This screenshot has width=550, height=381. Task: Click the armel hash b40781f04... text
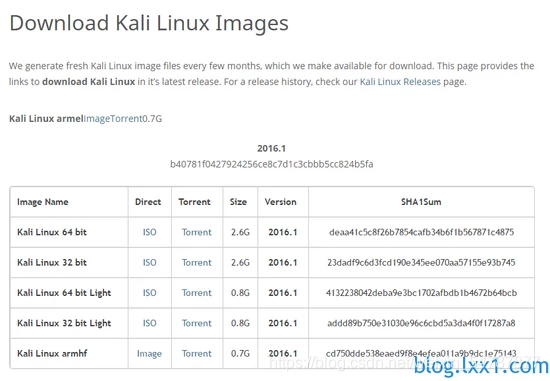click(x=271, y=164)
